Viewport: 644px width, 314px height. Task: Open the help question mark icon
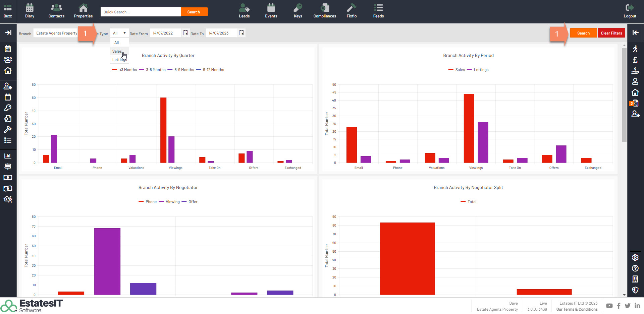(635, 268)
